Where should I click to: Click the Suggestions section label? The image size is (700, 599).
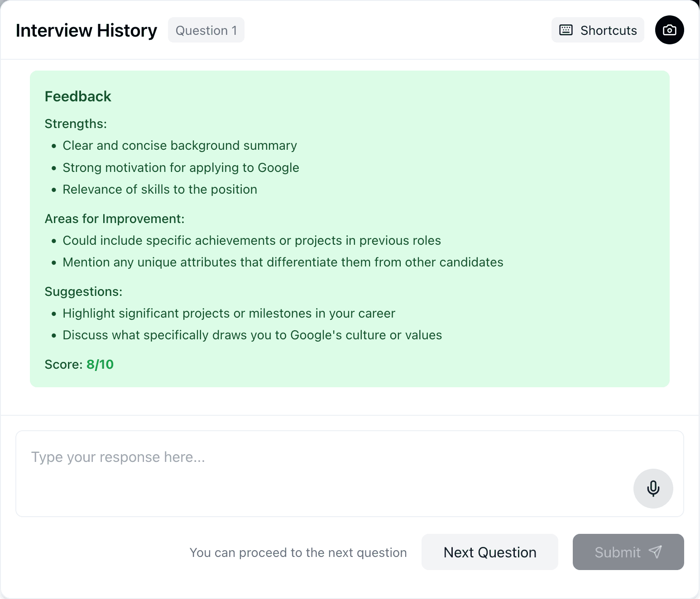[x=83, y=291]
